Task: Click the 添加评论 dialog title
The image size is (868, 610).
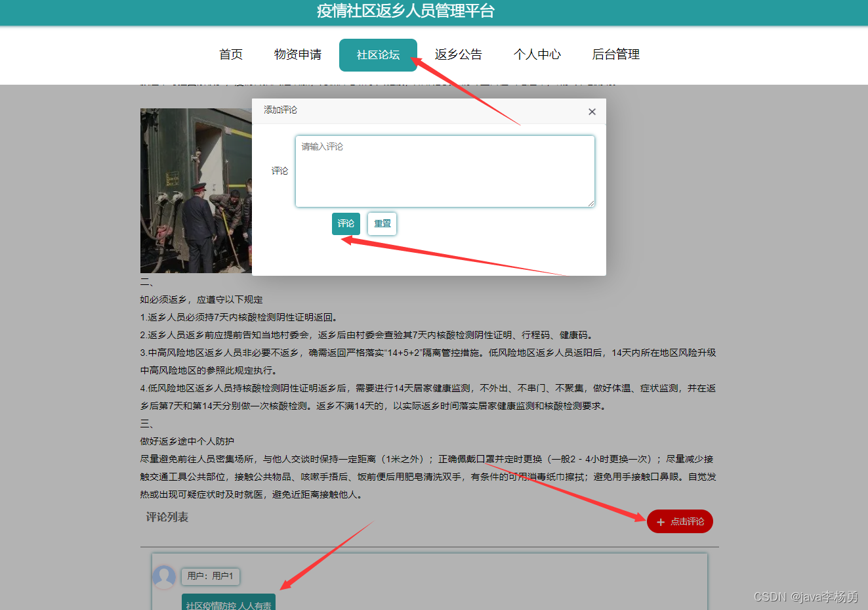Action: 280,110
